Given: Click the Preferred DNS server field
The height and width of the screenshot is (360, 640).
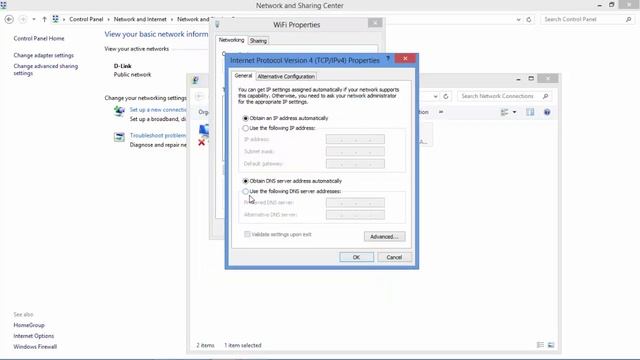Looking at the screenshot, I should (355, 202).
